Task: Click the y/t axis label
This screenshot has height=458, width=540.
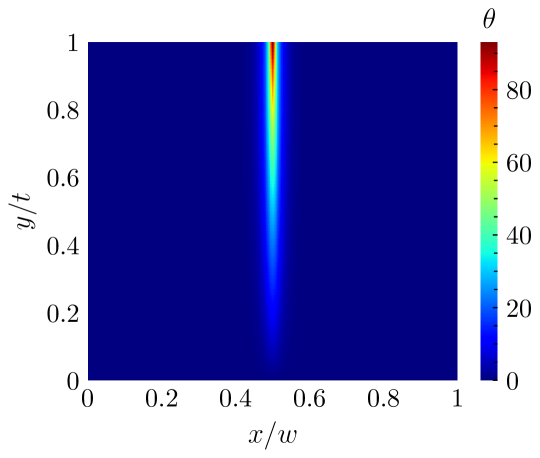Action: click(21, 211)
